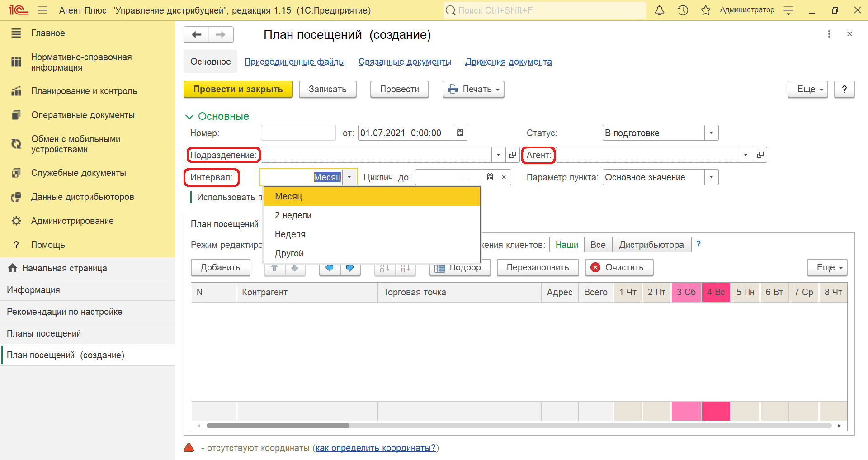Open Подразделение dropdown arrow
The width and height of the screenshot is (868, 460).
click(x=498, y=155)
